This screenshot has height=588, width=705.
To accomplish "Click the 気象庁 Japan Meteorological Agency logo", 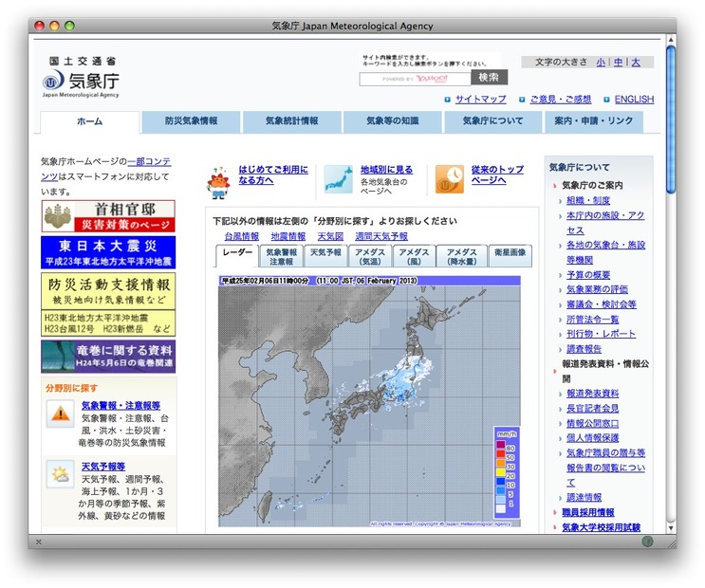I will coord(82,77).
